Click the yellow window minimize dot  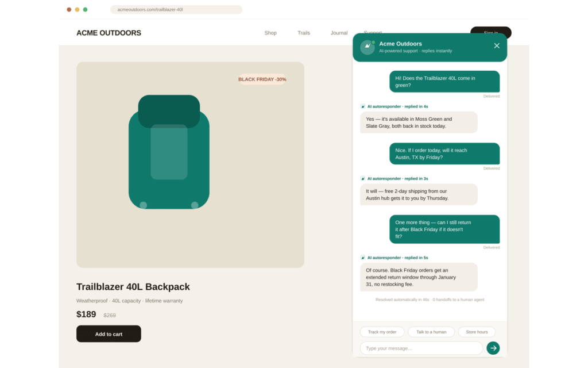(78, 9)
